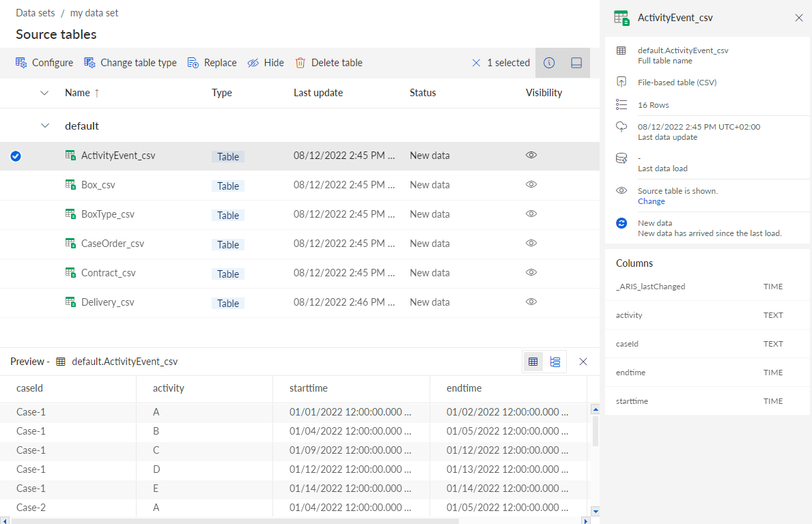Screen dimensions: 812x524
Task: Toggle visibility eye for Box_csv
Action: tap(531, 185)
